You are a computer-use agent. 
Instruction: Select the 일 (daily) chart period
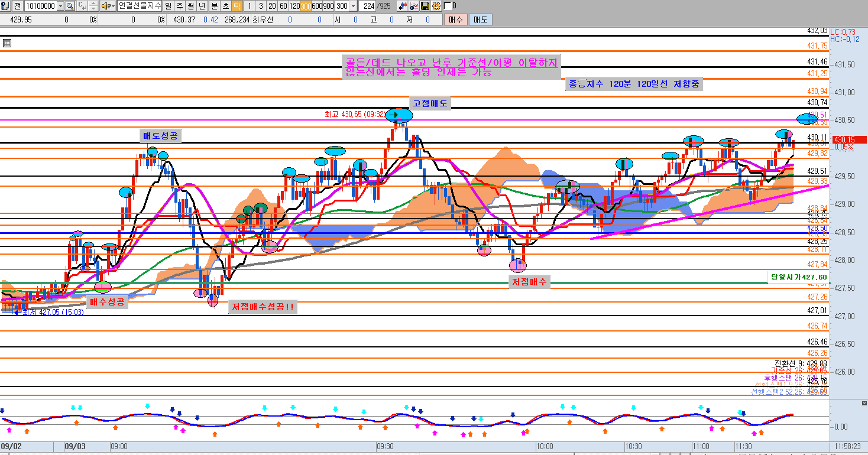pos(169,6)
